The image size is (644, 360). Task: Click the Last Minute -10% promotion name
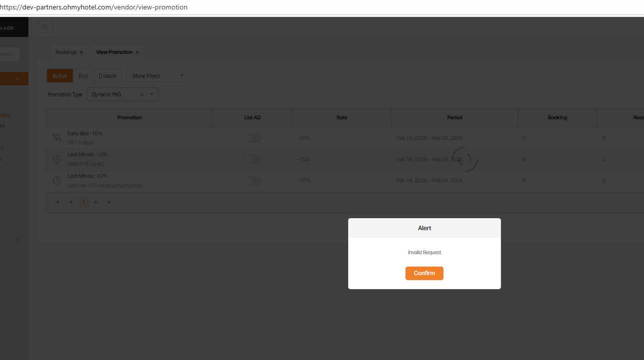tap(88, 155)
